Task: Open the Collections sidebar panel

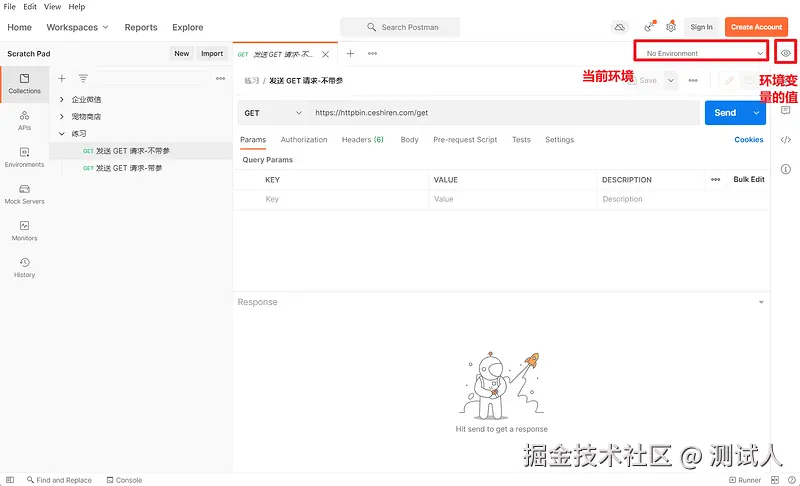Action: point(24,84)
